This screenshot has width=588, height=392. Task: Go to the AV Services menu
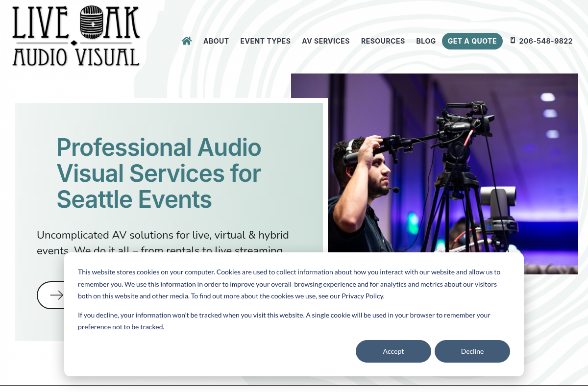point(326,41)
